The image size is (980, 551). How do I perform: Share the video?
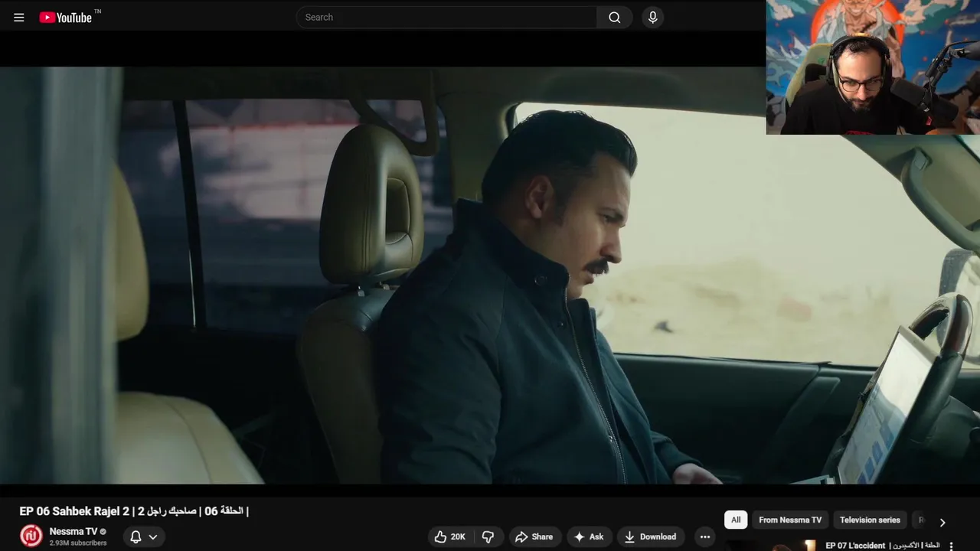click(534, 536)
